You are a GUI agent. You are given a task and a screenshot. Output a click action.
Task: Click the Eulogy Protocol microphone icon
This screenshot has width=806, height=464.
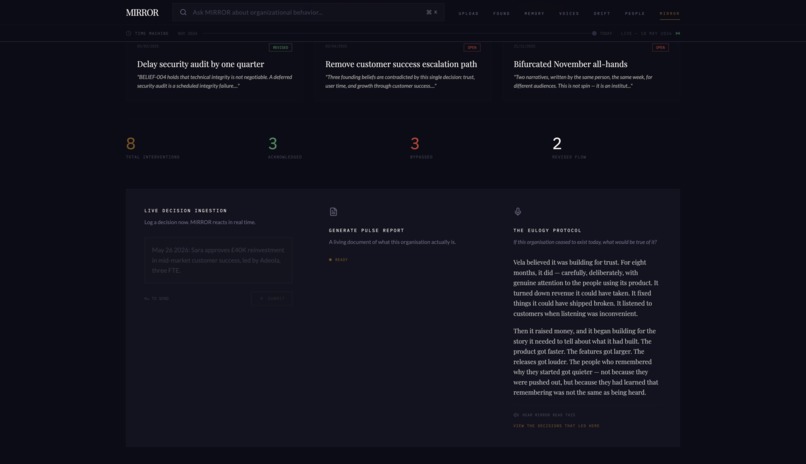click(x=518, y=212)
